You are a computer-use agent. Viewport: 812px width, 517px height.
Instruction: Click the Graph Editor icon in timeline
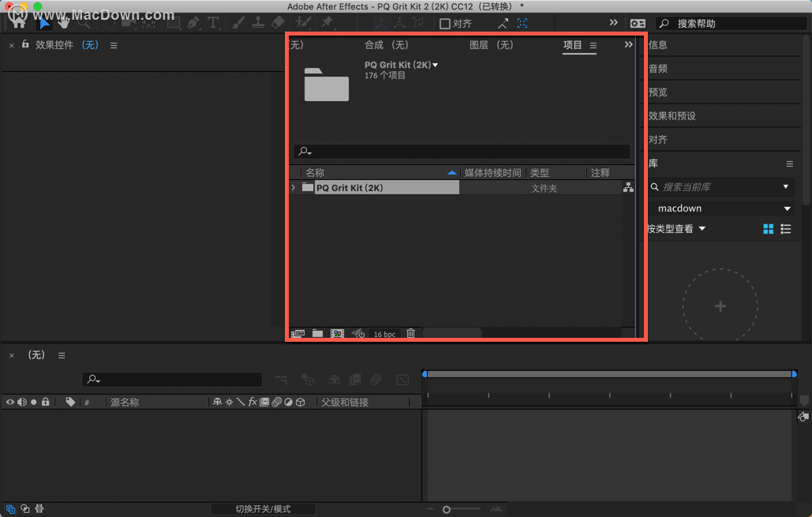pyautogui.click(x=402, y=380)
